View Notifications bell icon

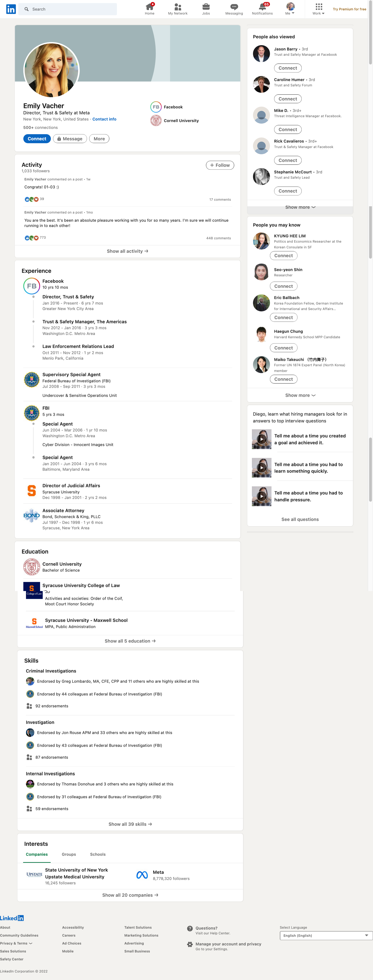[x=262, y=6]
